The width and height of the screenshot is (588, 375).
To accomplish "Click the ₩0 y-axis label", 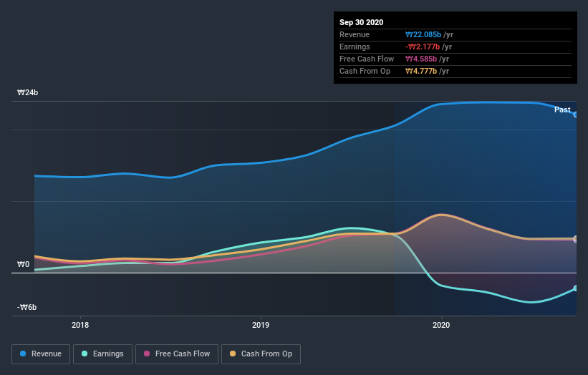I will (23, 265).
